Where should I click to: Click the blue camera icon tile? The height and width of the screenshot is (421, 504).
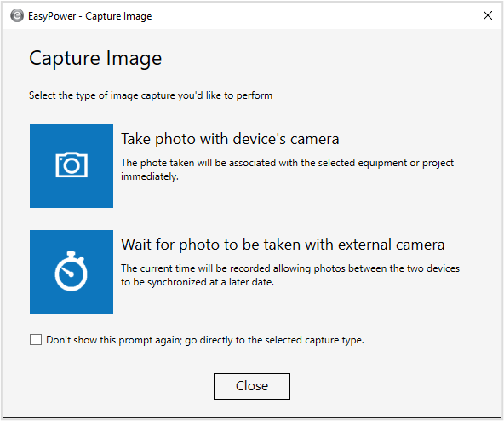coord(72,166)
